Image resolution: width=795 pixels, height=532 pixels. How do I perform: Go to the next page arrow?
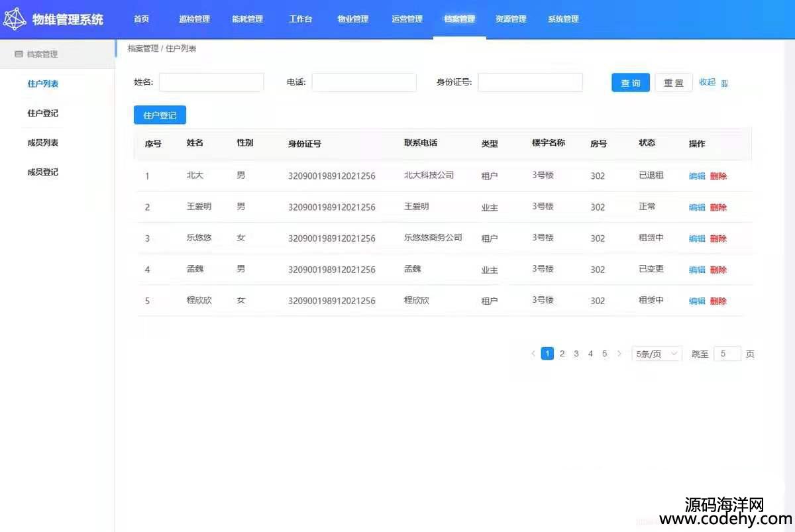(619, 354)
